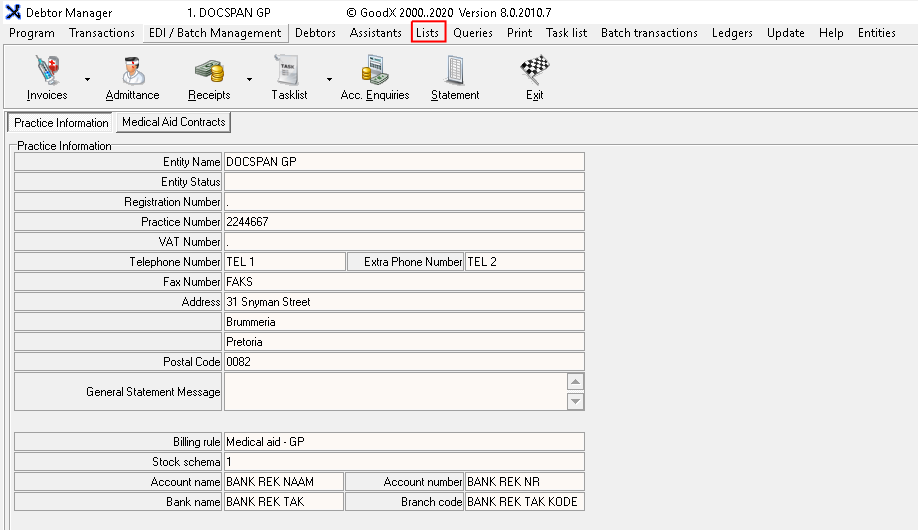Expand the Receipts dropdown arrow
Viewport: 918px width, 530px height.
pyautogui.click(x=249, y=78)
